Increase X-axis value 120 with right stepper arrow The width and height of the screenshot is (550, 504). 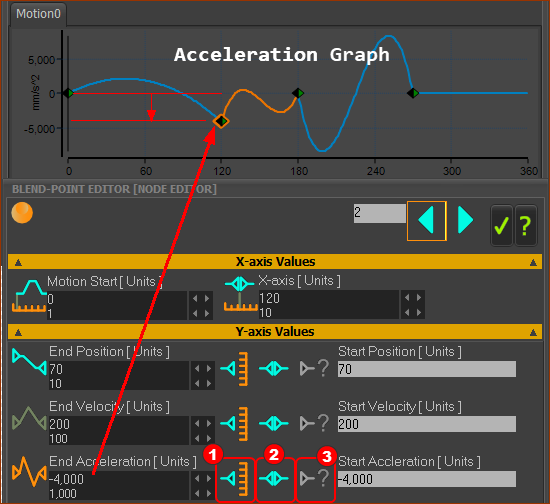click(x=419, y=297)
